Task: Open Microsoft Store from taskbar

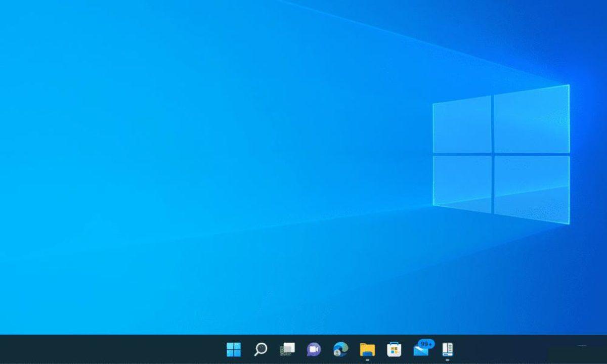Action: pyautogui.click(x=394, y=349)
